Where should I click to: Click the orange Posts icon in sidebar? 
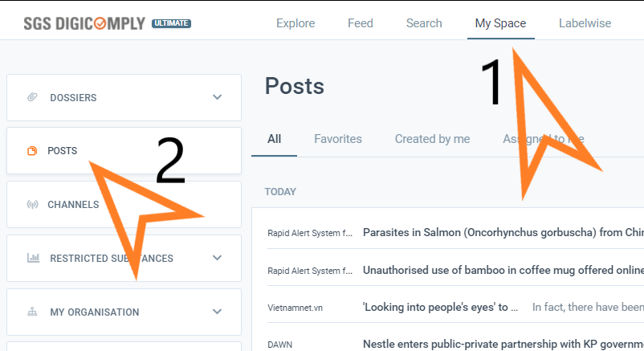(x=33, y=151)
